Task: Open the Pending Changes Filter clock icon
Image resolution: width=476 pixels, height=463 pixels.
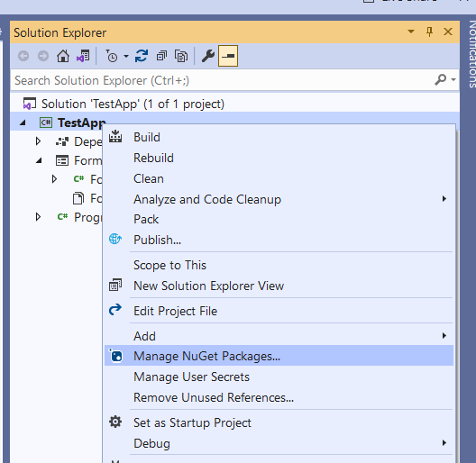Action: [x=112, y=56]
